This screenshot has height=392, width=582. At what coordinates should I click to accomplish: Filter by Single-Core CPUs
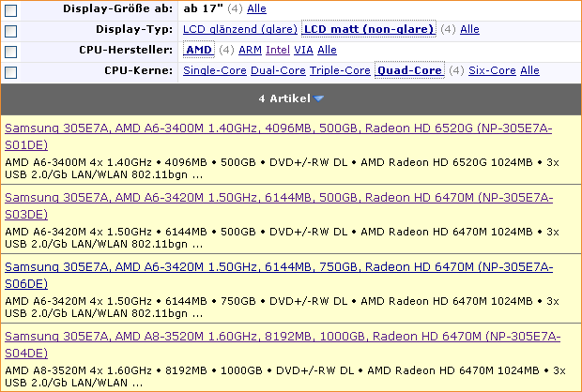(x=215, y=70)
